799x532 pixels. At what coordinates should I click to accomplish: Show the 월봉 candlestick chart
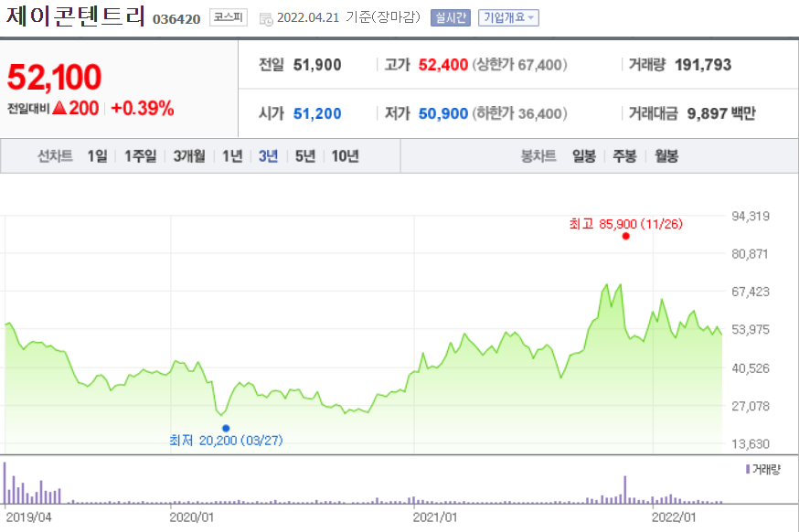[x=666, y=156]
